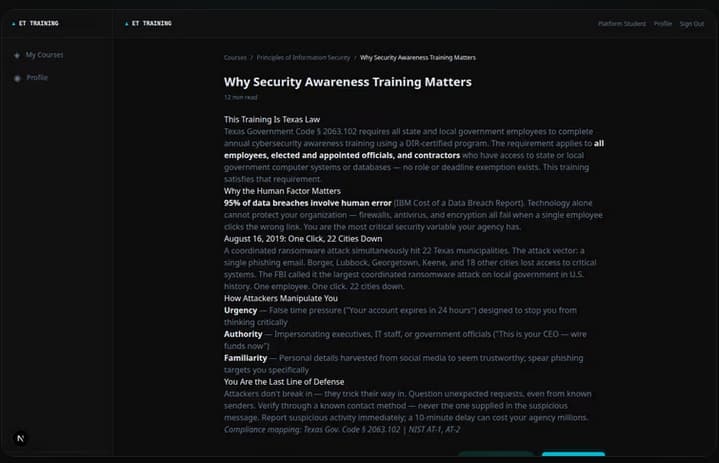The image size is (719, 463).
Task: Open Profile in the sidebar
Action: 37,77
